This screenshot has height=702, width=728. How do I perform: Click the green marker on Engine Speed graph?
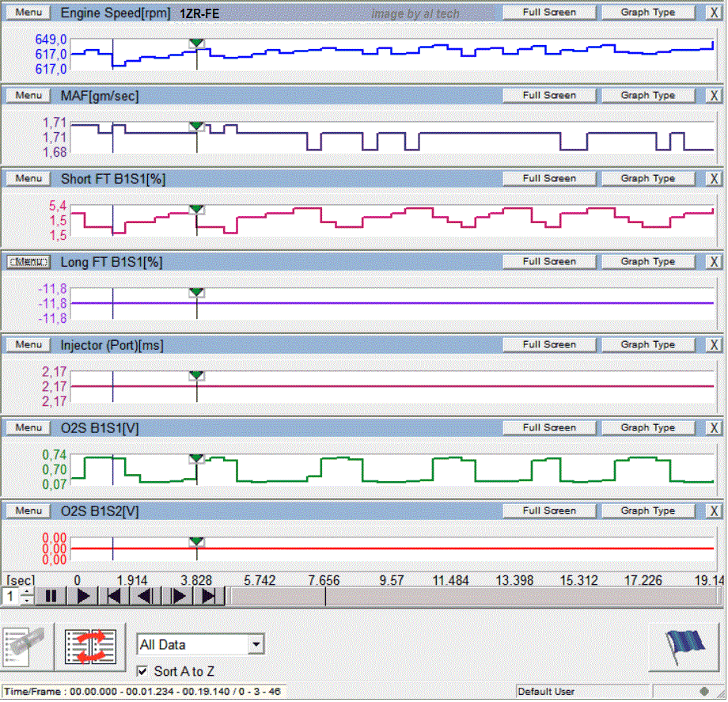pyautogui.click(x=197, y=43)
